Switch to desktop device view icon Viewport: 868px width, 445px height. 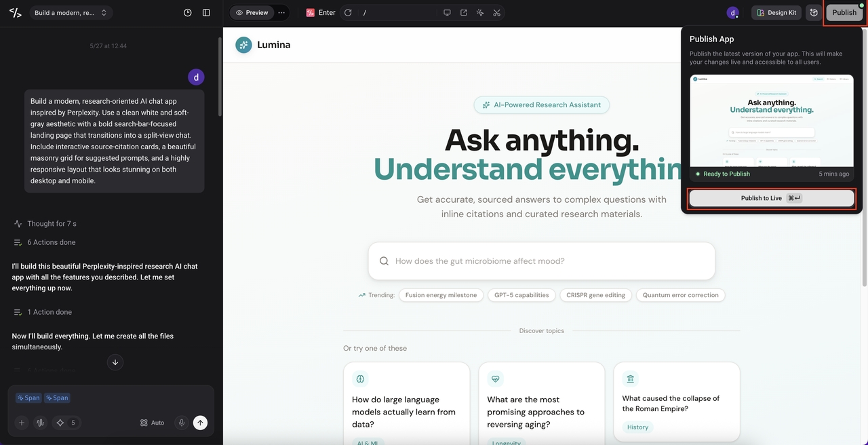pyautogui.click(x=447, y=13)
